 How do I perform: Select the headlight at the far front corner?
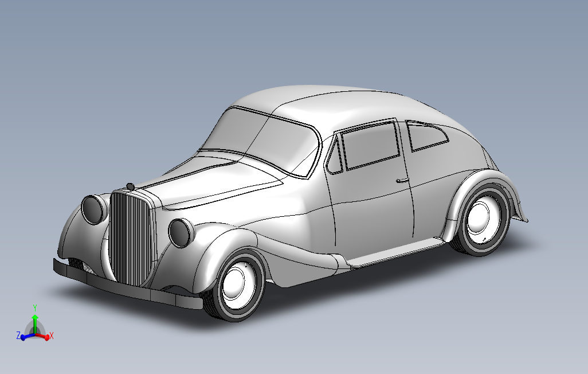(93, 209)
